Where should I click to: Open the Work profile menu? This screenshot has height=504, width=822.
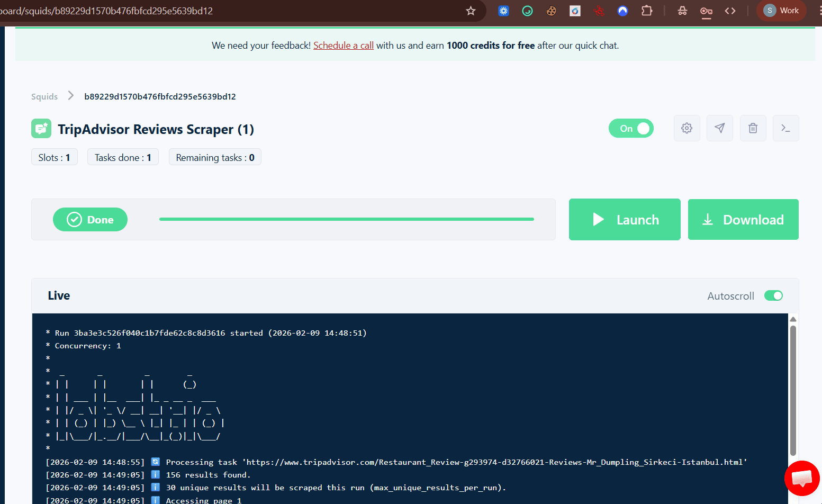point(781,11)
